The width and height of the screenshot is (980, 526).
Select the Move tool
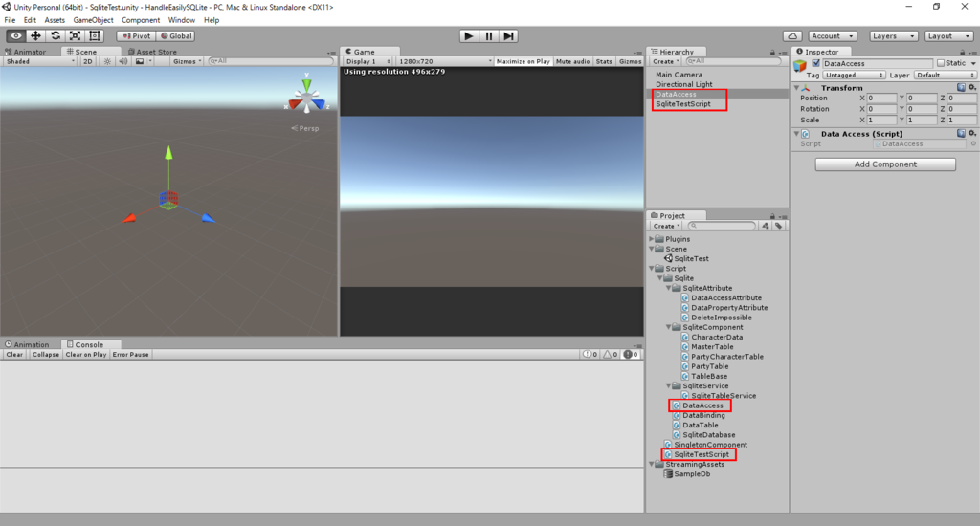35,36
